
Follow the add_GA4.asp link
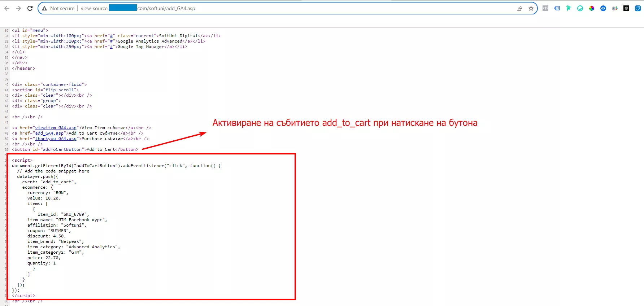(x=49, y=133)
